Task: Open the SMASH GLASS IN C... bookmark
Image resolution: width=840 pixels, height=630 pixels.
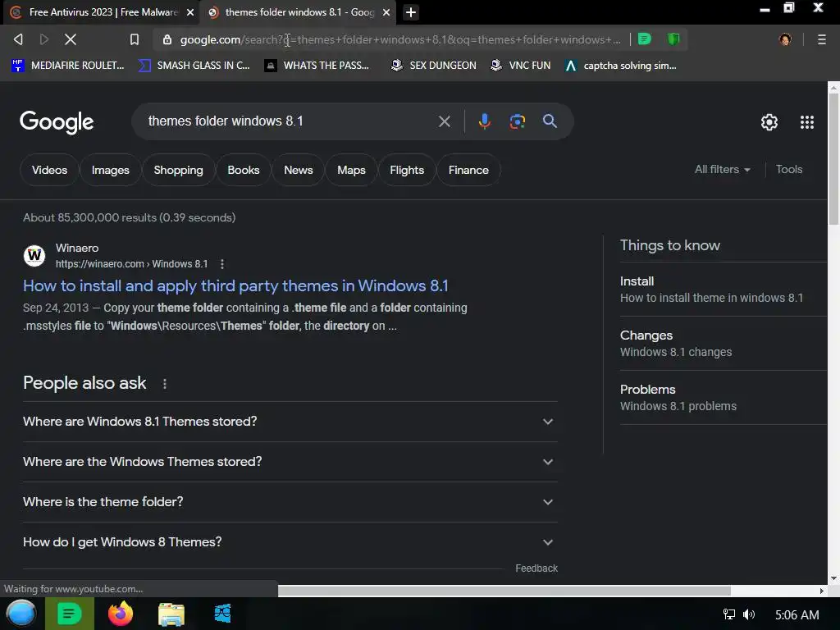Action: (x=194, y=66)
